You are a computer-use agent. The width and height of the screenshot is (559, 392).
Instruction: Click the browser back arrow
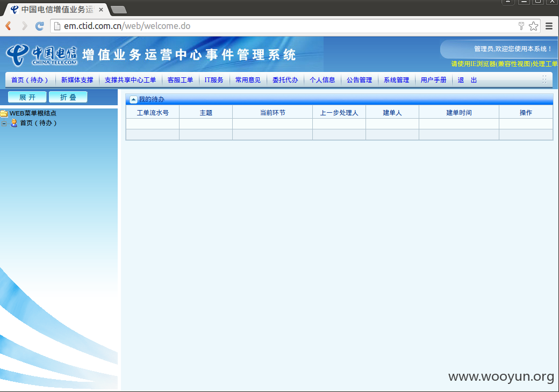coord(9,26)
